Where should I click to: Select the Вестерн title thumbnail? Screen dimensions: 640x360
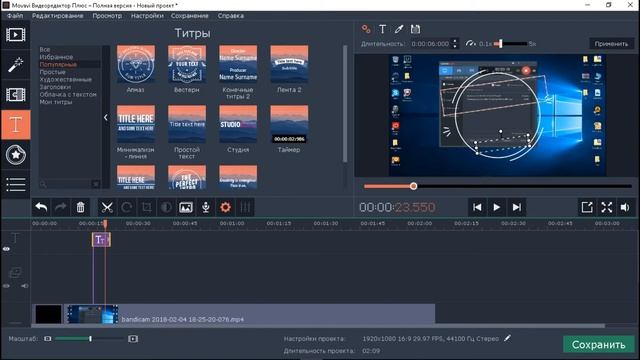[187, 64]
